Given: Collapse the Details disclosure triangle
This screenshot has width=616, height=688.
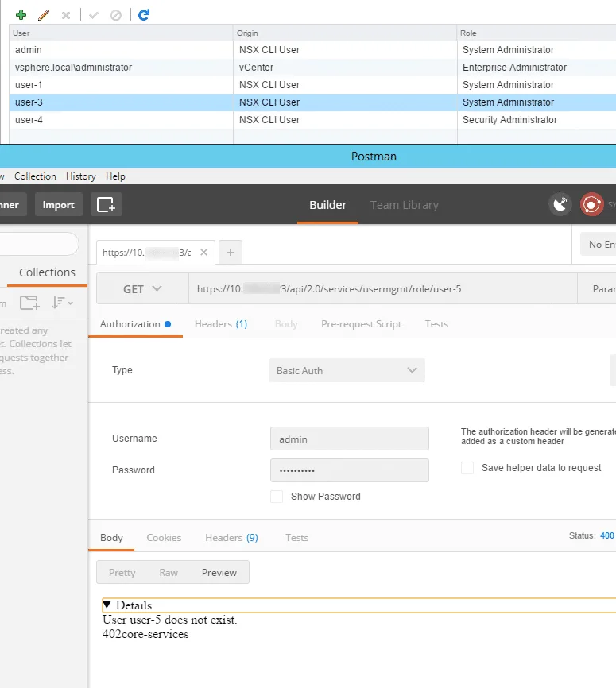Looking at the screenshot, I should [107, 605].
